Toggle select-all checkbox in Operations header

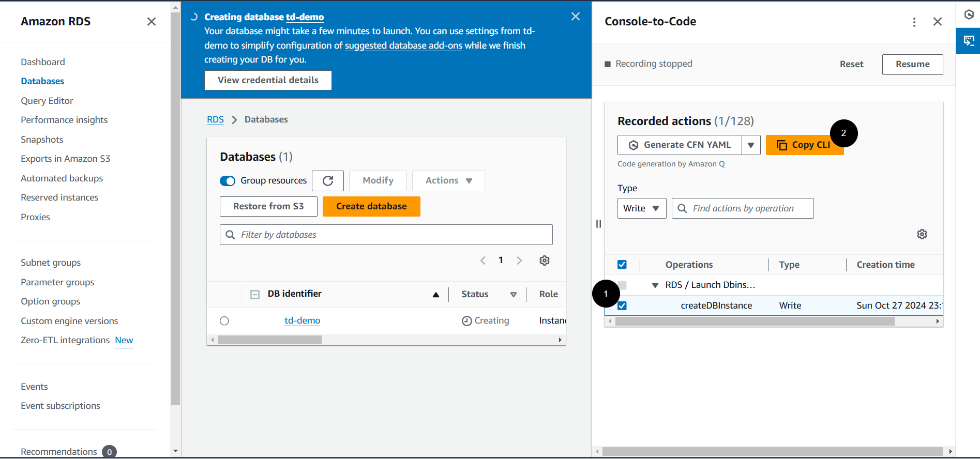622,265
